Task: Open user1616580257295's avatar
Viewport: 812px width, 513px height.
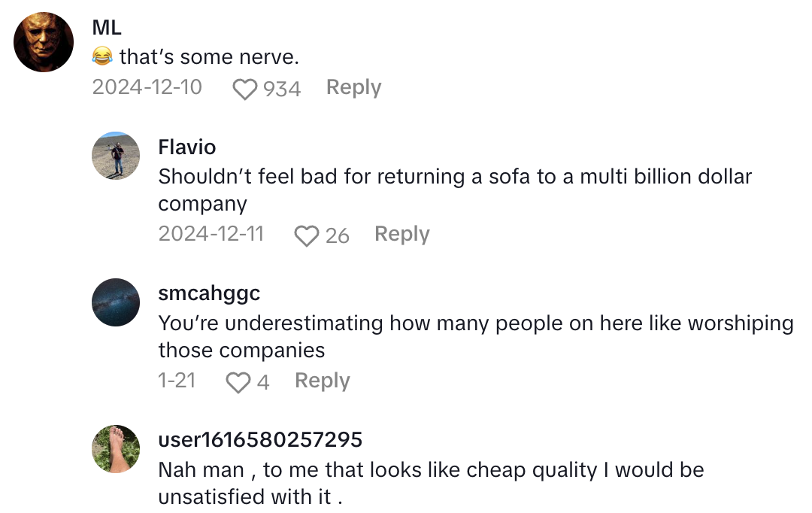Action: (x=116, y=449)
